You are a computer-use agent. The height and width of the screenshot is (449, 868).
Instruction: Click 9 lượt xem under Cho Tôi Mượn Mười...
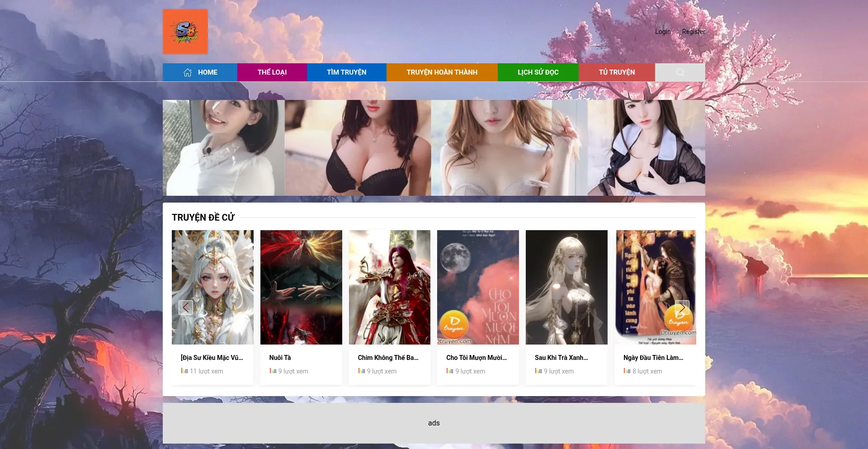[470, 371]
